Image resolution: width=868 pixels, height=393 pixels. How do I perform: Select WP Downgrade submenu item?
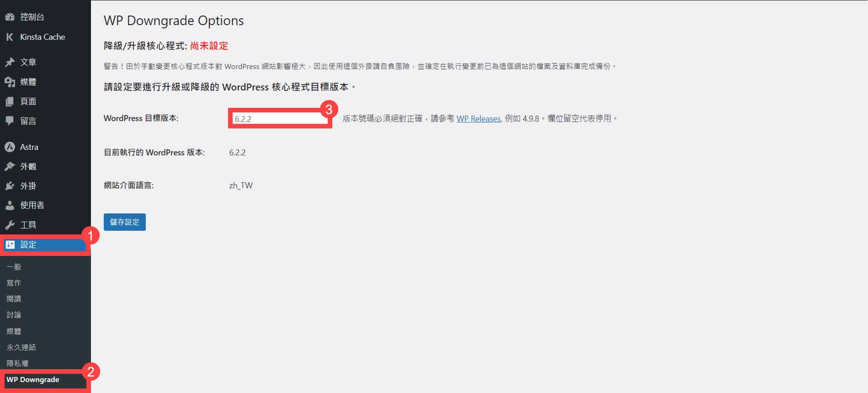[33, 380]
